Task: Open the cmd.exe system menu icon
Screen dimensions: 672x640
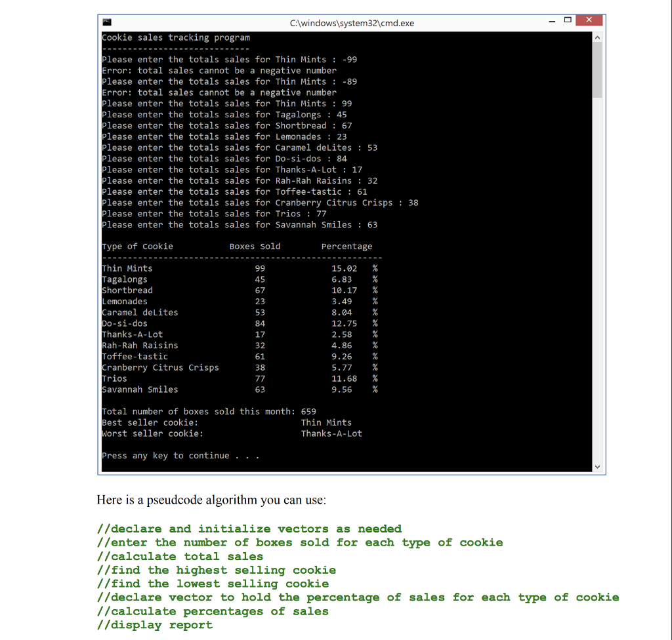Action: pyautogui.click(x=106, y=22)
